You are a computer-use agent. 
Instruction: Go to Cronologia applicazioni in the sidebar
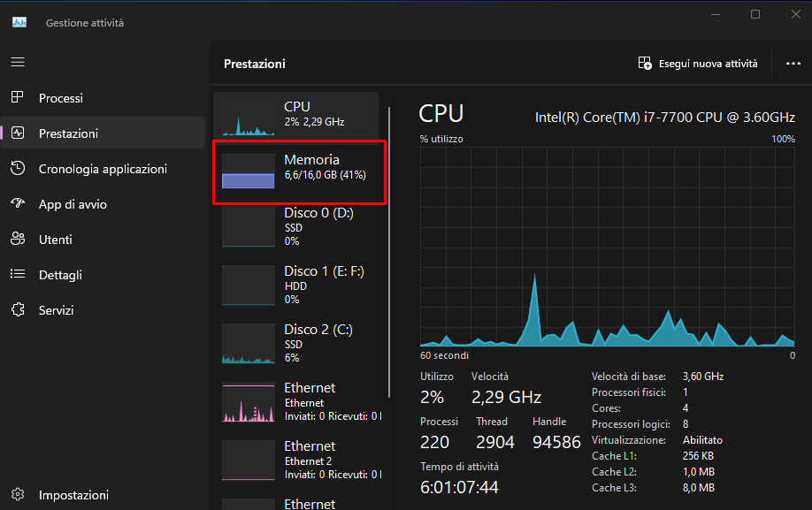103,169
